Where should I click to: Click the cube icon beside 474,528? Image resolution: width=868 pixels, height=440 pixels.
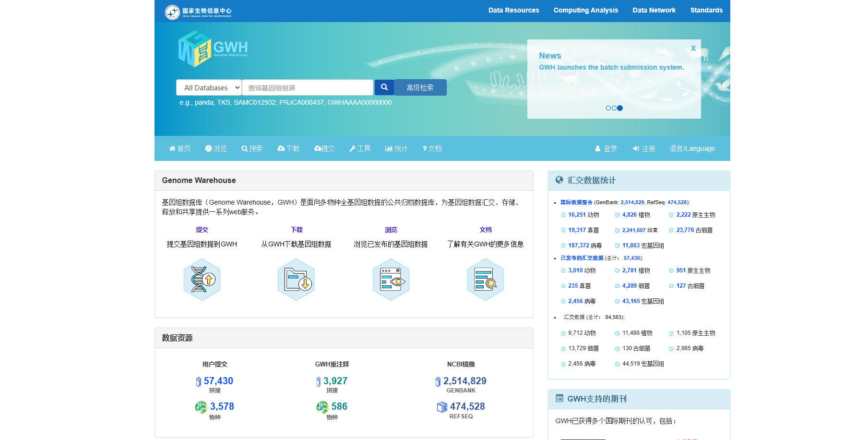(x=442, y=407)
